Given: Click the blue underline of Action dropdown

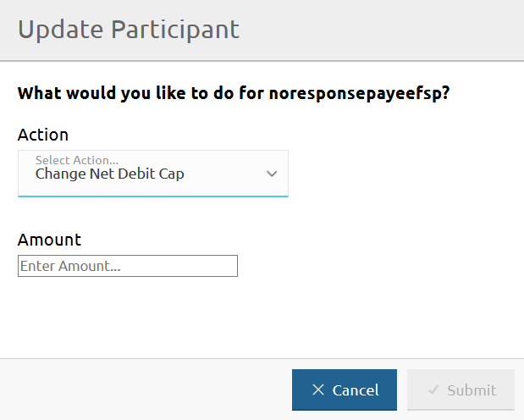Looking at the screenshot, I should 152,196.
